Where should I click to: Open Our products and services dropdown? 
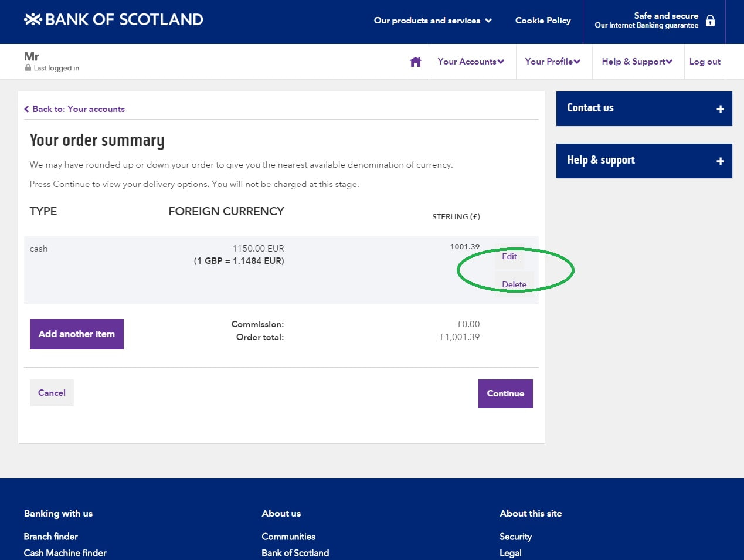[433, 21]
